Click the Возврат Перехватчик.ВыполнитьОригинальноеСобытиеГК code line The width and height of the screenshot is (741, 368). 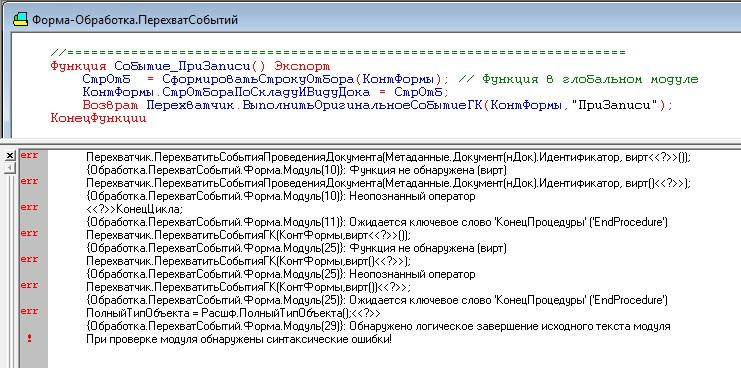pyautogui.click(x=377, y=105)
